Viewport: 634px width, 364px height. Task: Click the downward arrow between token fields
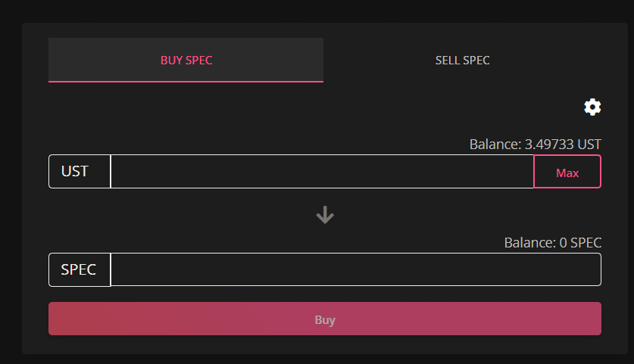325,215
